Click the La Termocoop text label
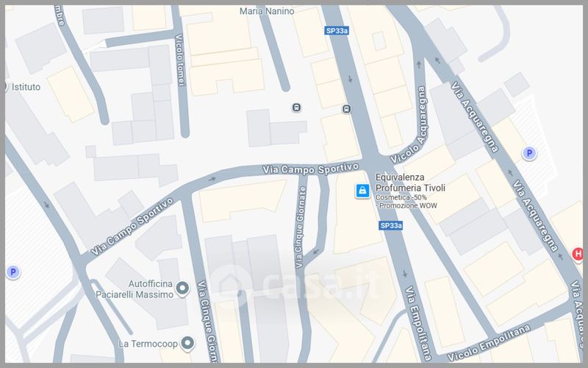The image size is (588, 368). (x=148, y=344)
